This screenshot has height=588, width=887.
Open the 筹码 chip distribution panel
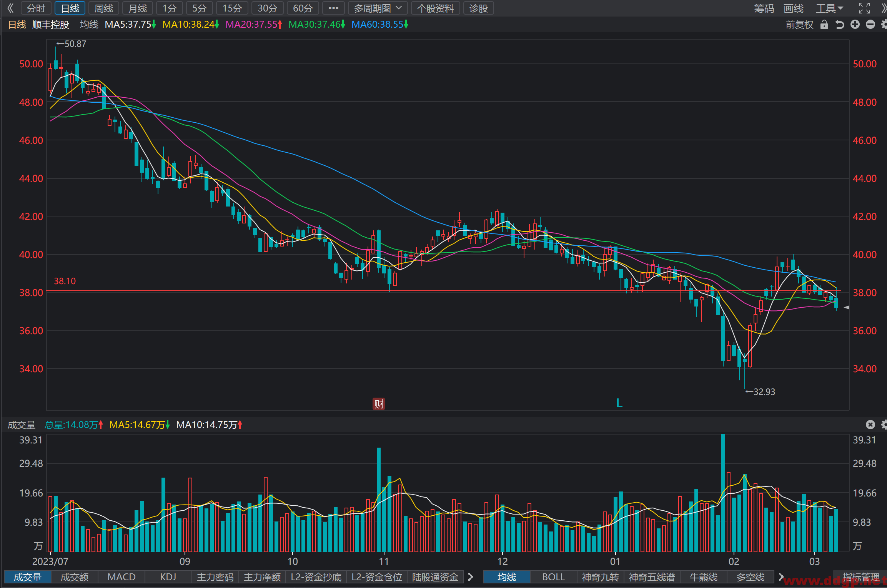click(764, 8)
